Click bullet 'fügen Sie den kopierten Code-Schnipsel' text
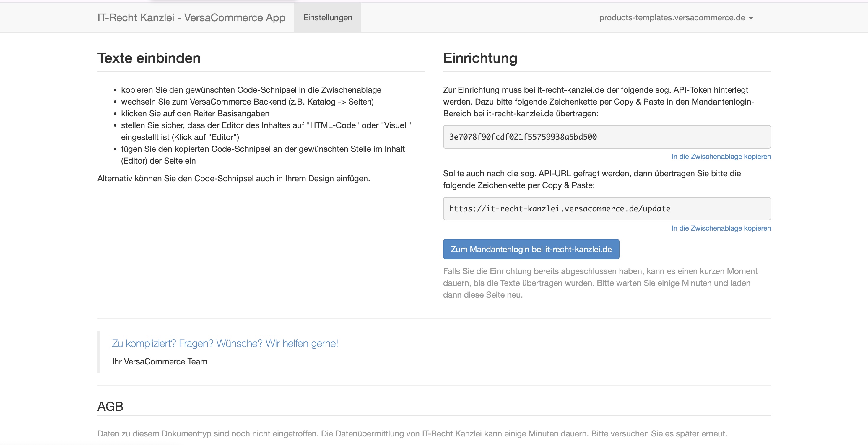The height and width of the screenshot is (445, 868). 263,155
